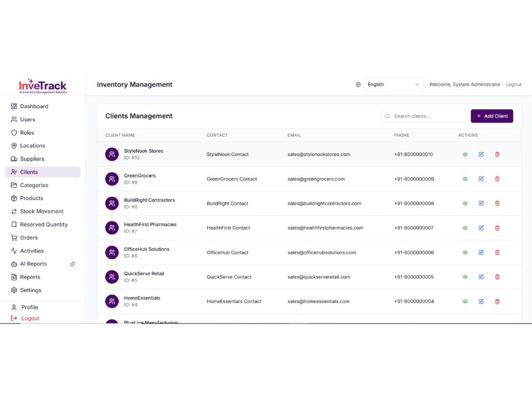Click the CLIENT NAME column header
This screenshot has height=399, width=532.
[x=120, y=135]
